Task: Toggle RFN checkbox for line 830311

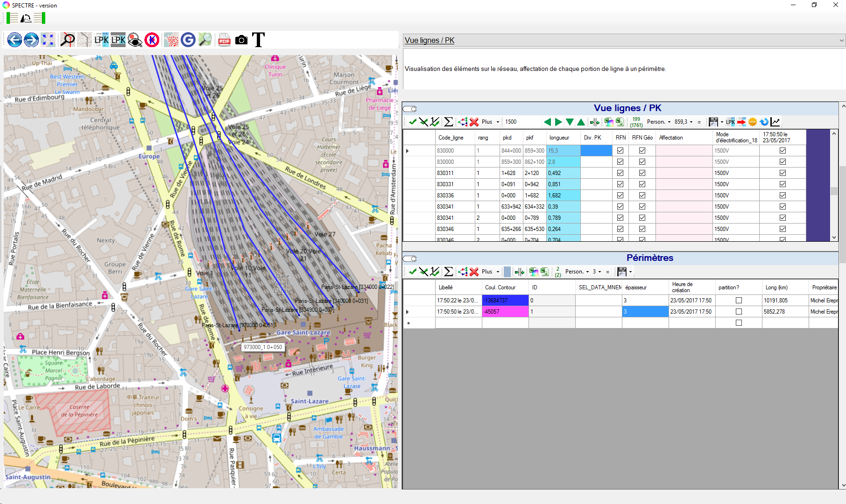Action: 620,173
